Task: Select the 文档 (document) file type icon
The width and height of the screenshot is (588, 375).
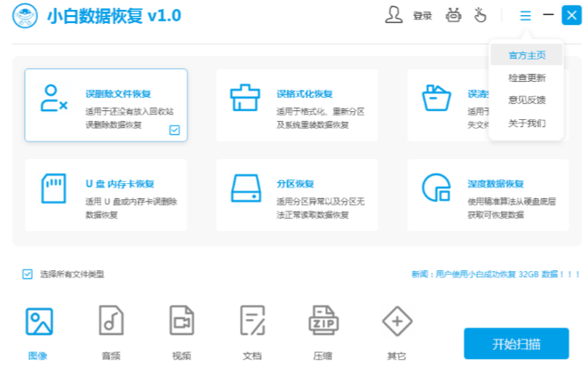Action: [252, 322]
